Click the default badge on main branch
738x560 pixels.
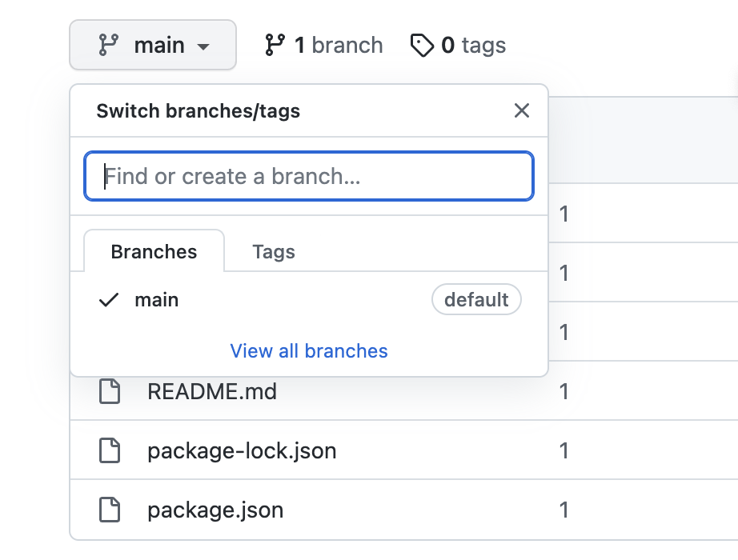476,299
